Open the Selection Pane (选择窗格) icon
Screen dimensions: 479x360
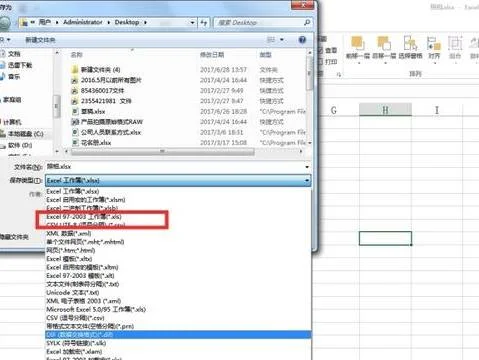tap(410, 43)
